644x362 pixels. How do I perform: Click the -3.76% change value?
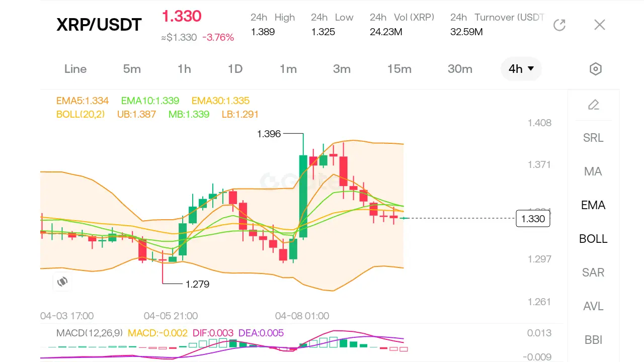click(x=218, y=37)
